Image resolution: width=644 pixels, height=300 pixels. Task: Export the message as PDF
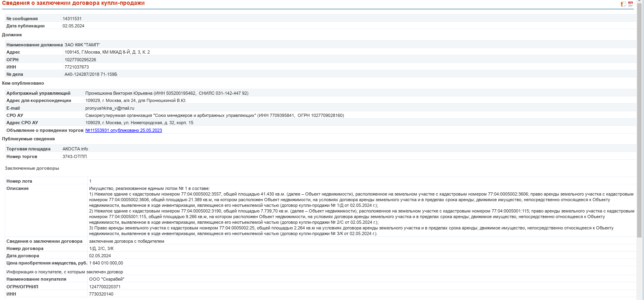[x=631, y=4]
